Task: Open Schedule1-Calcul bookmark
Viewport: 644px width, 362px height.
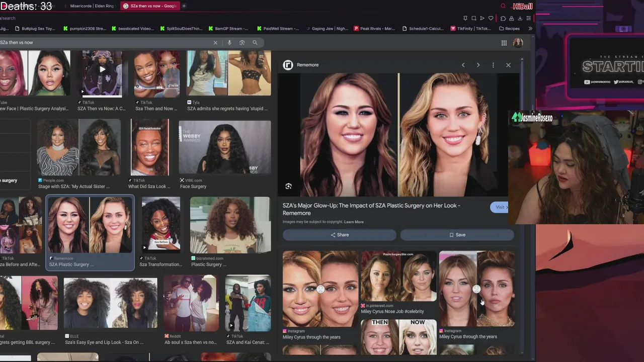Action: tap(423, 29)
